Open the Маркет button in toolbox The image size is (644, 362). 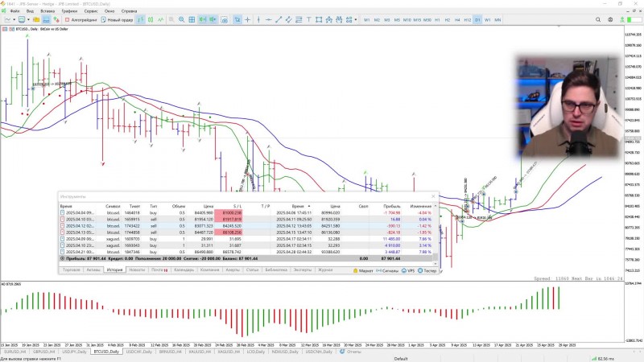pyautogui.click(x=363, y=271)
